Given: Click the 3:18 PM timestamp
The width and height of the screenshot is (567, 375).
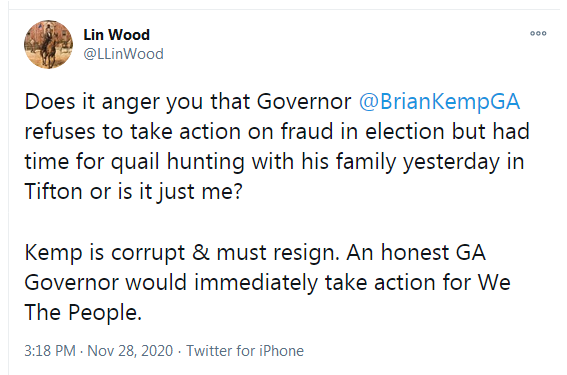Looking at the screenshot, I should click(x=50, y=351).
